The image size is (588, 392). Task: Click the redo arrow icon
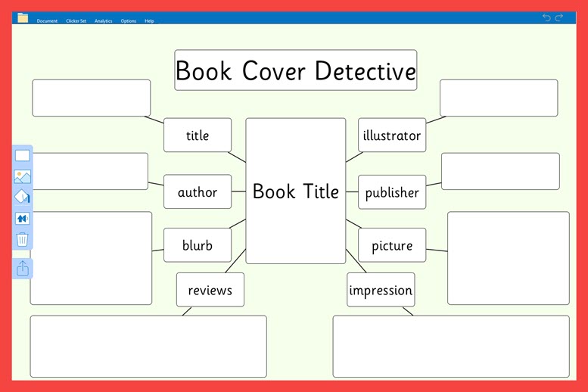(559, 17)
